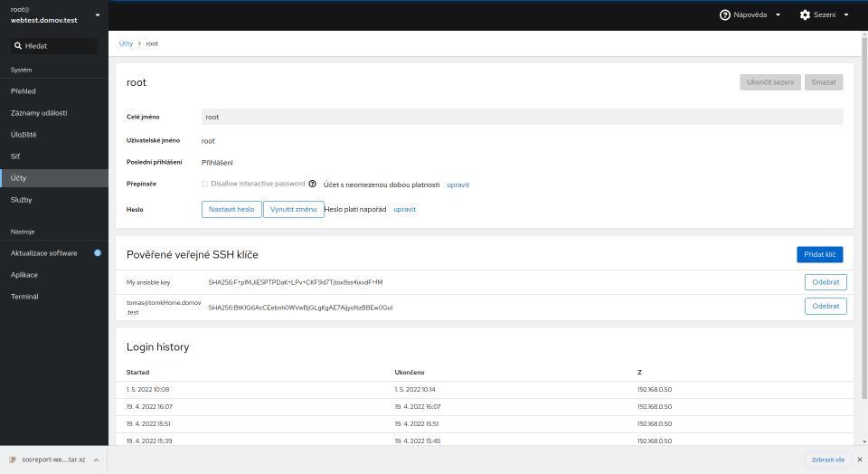Click the Hledat search field

point(54,46)
